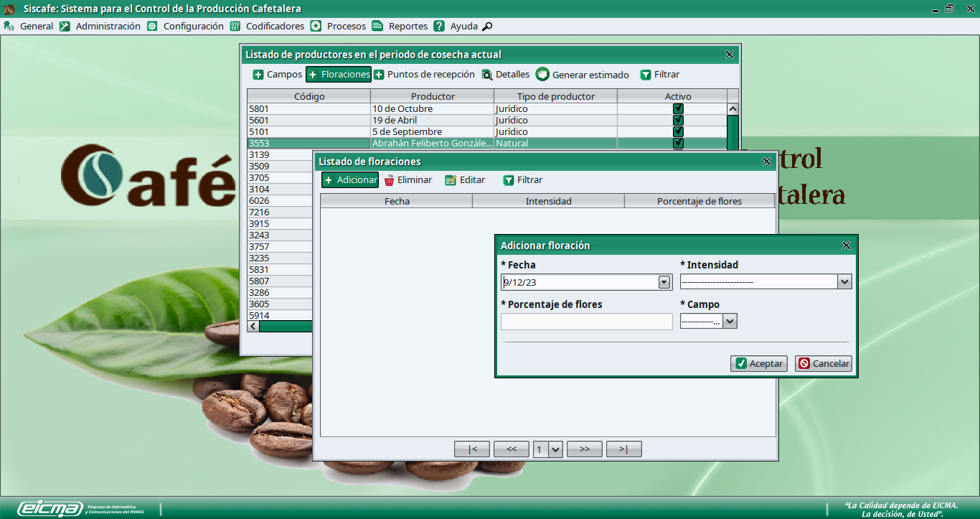Open the Reportes menu
980x519 pixels.
tap(407, 27)
